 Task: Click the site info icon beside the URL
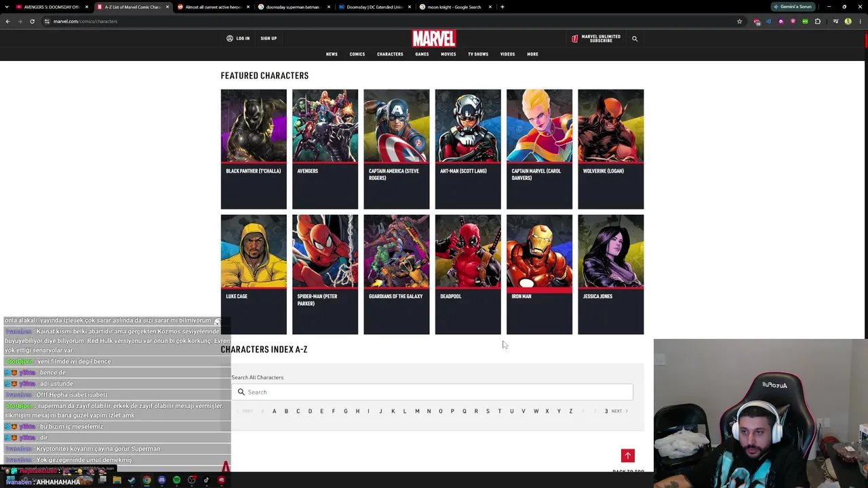(x=47, y=21)
